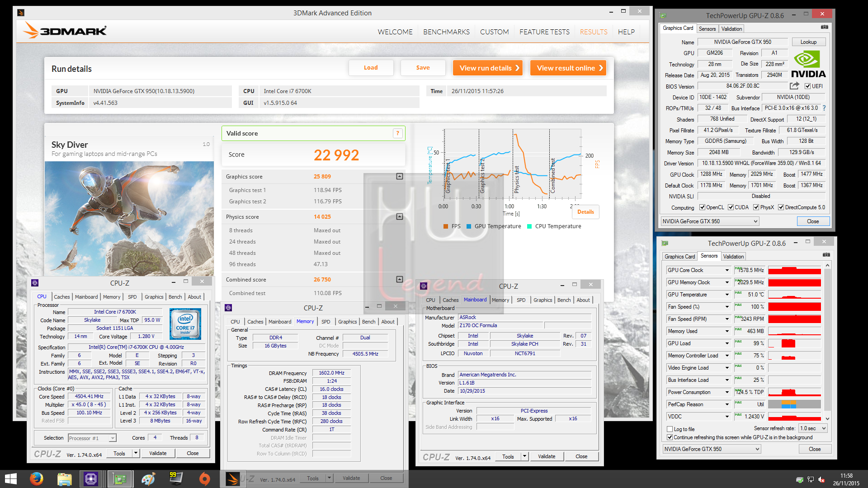This screenshot has width=868, height=488.
Task: Click the volume muted tray icon
Action: coord(821,479)
